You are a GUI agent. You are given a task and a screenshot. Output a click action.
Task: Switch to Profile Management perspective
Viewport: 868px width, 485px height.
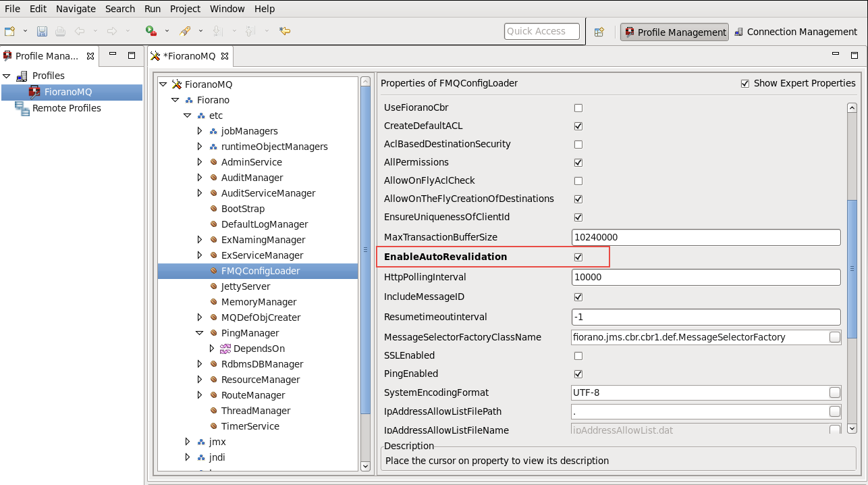[675, 32]
